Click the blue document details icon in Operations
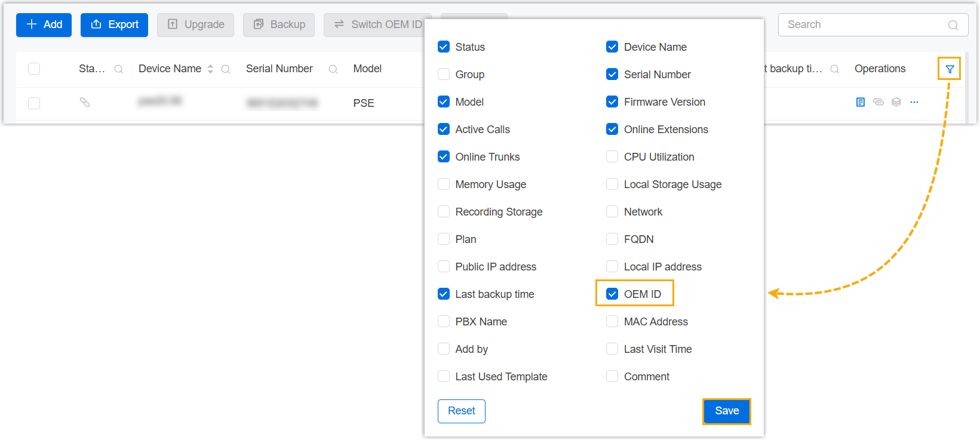 [x=860, y=102]
